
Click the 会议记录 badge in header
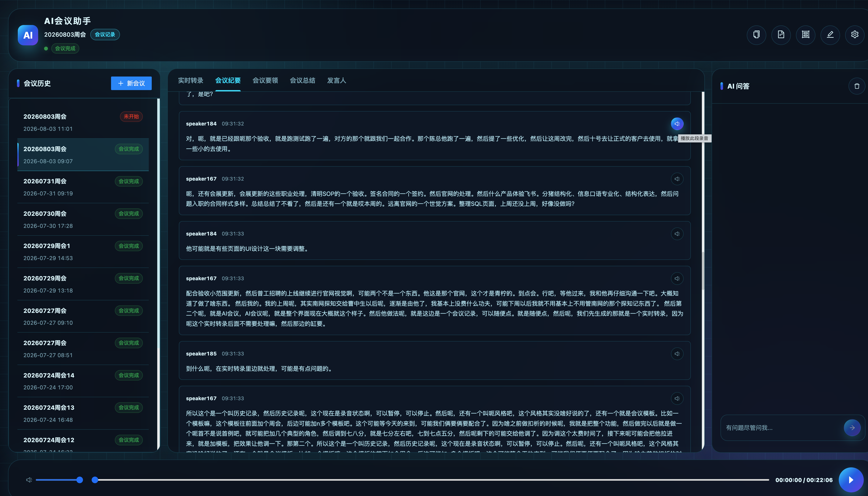(x=105, y=34)
